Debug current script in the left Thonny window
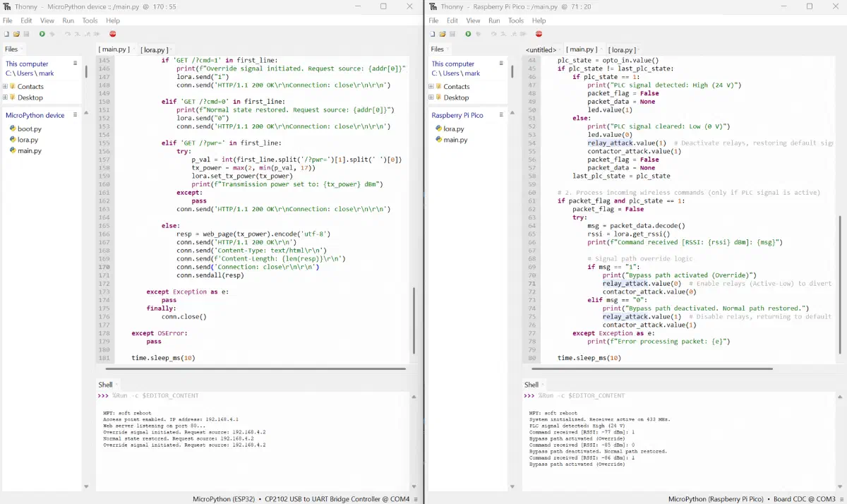Viewport: 847px width, 504px height. [x=53, y=34]
